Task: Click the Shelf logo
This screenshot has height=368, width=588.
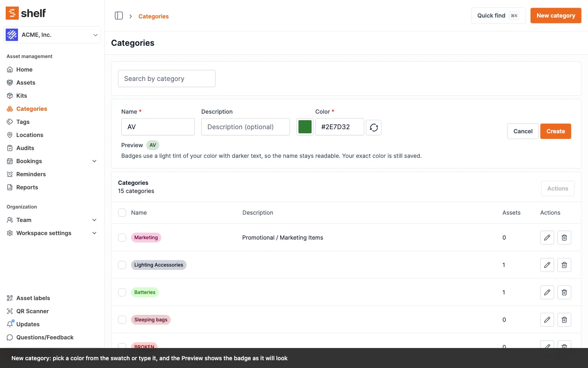Action: click(26, 13)
